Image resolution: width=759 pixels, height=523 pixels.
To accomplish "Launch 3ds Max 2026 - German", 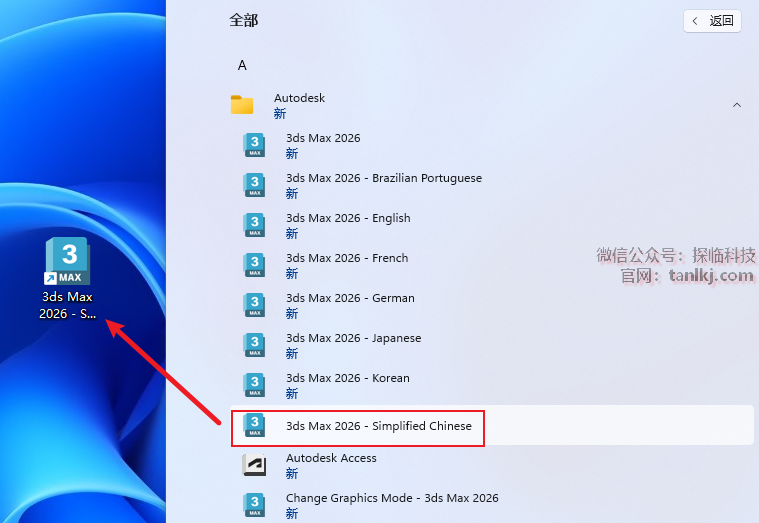I will [350, 298].
